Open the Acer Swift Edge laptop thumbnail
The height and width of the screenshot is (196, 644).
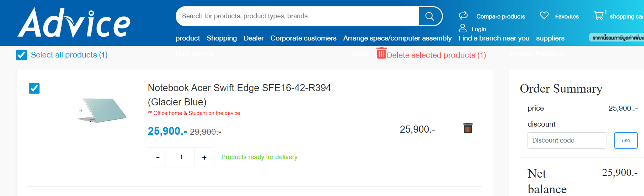coord(102,110)
